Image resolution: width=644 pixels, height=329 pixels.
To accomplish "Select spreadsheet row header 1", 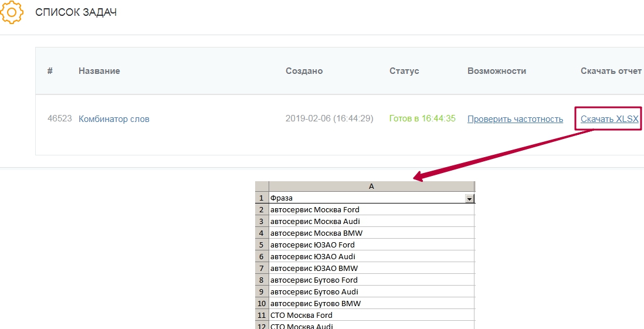I will [262, 198].
